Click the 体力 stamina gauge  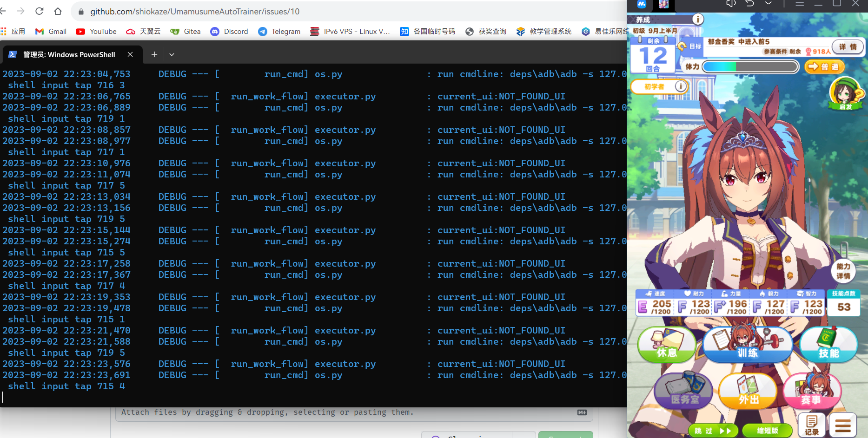pyautogui.click(x=749, y=66)
